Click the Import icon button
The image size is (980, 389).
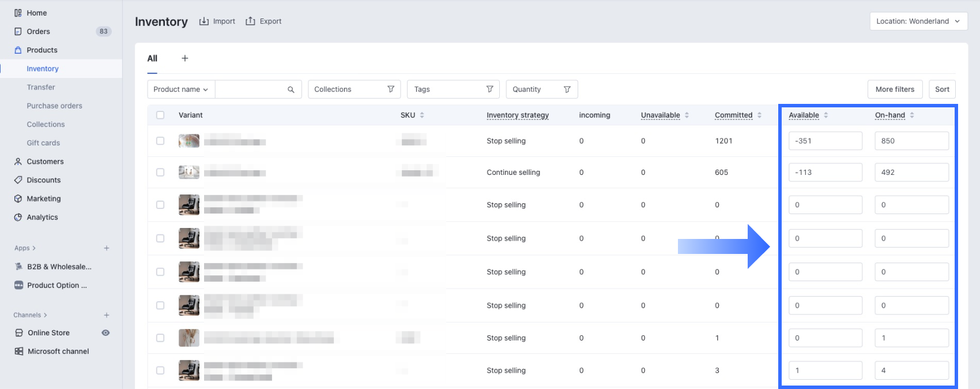pyautogui.click(x=204, y=21)
